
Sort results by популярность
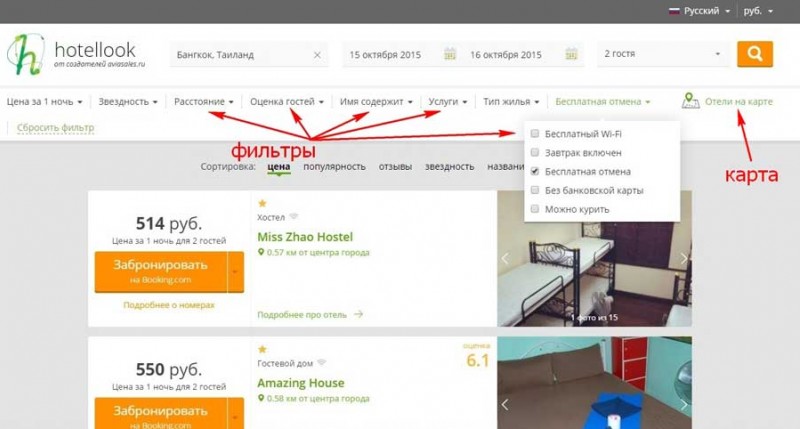click(334, 166)
